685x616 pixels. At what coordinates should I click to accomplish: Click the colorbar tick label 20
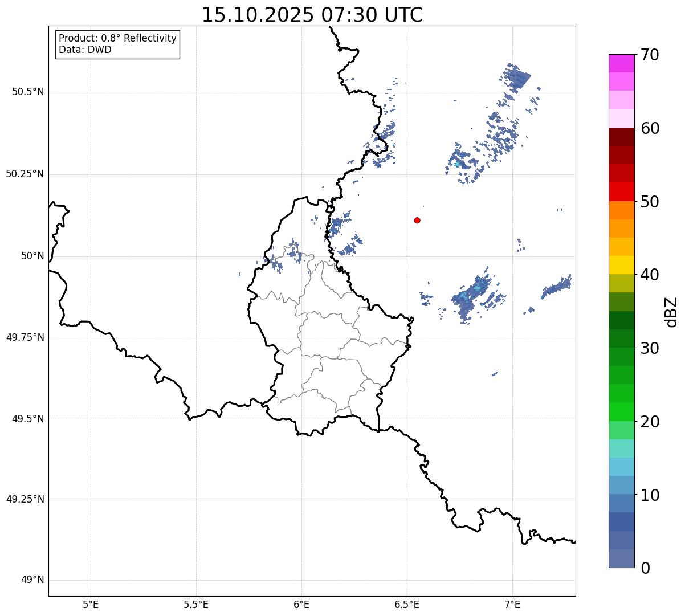(x=650, y=422)
